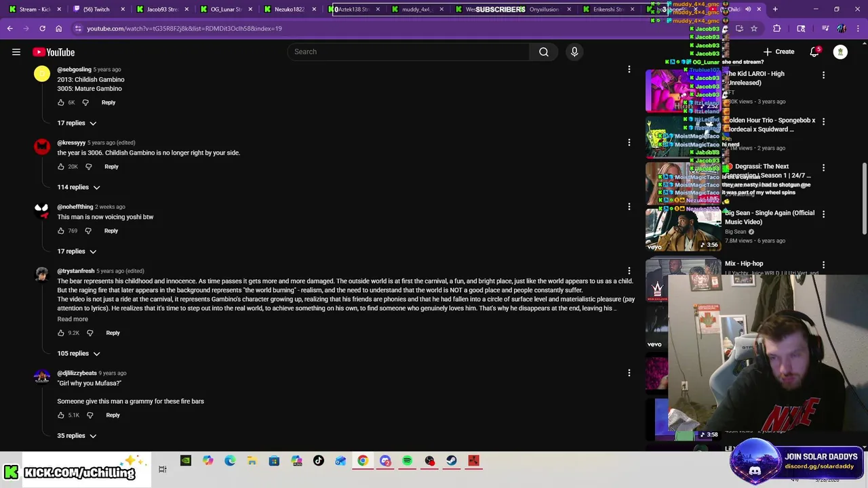Switch to the muddy_4x4 browser tab
Image resolution: width=868 pixels, height=488 pixels.
pos(418,9)
